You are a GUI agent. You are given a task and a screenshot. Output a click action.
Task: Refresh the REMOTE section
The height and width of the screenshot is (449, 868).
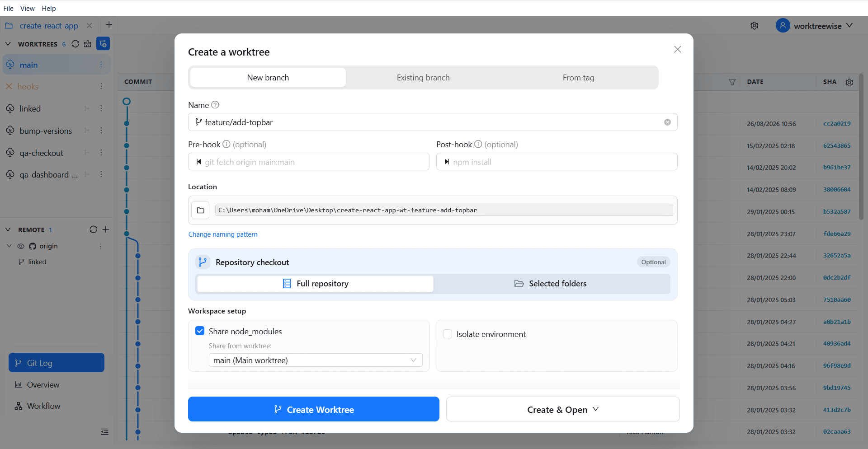(x=93, y=229)
